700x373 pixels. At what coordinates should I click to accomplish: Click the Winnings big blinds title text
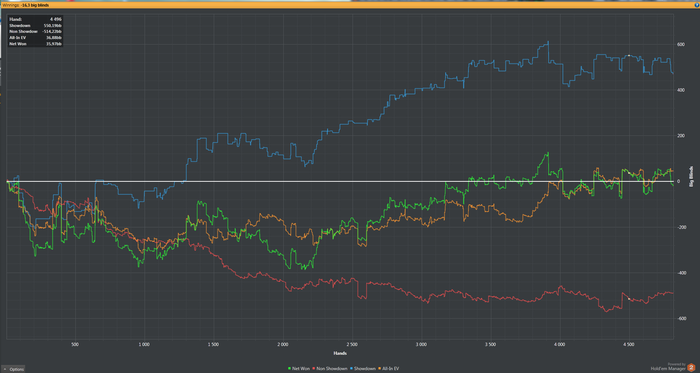coord(26,5)
